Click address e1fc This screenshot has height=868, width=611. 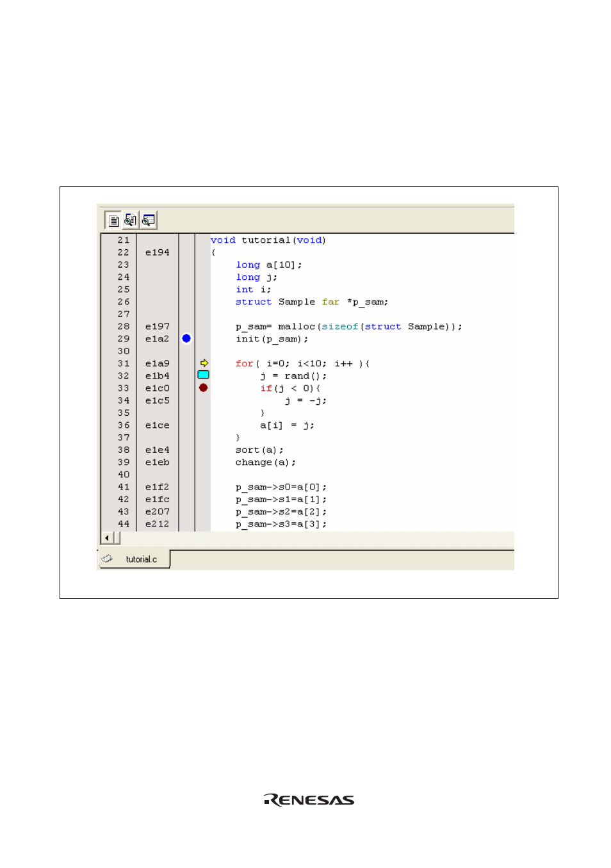click(x=158, y=500)
